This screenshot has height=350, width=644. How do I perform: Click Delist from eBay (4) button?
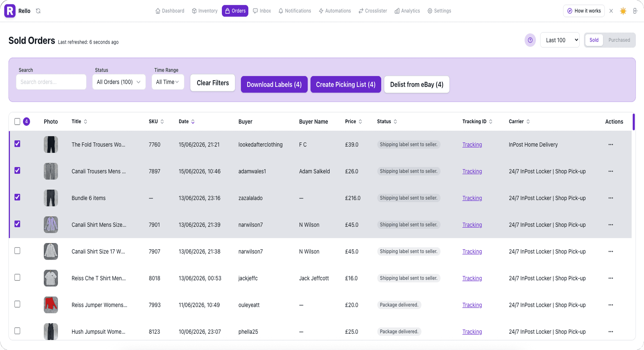(x=417, y=84)
